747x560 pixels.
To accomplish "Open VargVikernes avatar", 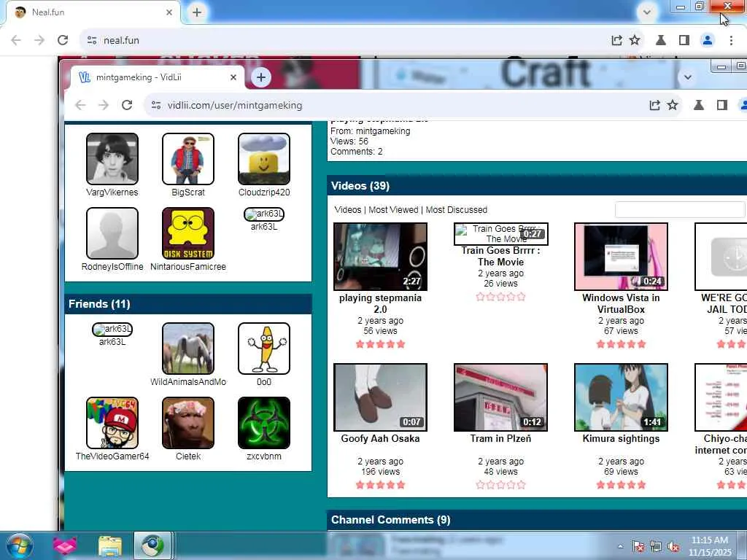I will click(x=112, y=159).
